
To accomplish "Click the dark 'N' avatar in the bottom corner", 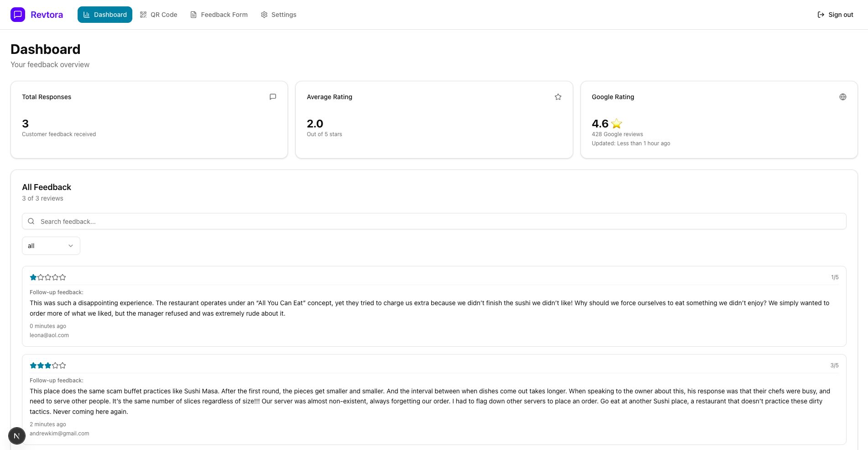I will (x=17, y=435).
